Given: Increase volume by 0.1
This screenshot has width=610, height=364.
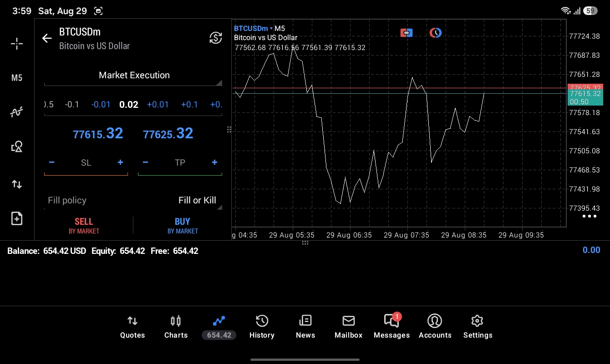Looking at the screenshot, I should point(189,105).
